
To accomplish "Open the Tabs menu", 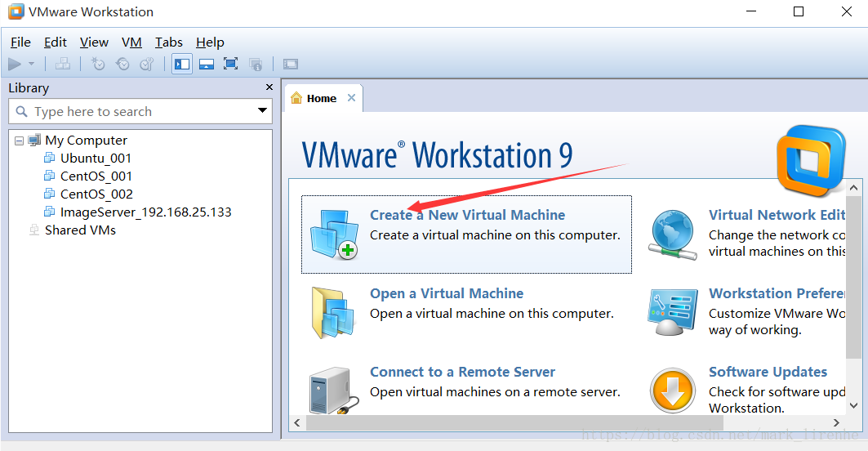I will 169,42.
